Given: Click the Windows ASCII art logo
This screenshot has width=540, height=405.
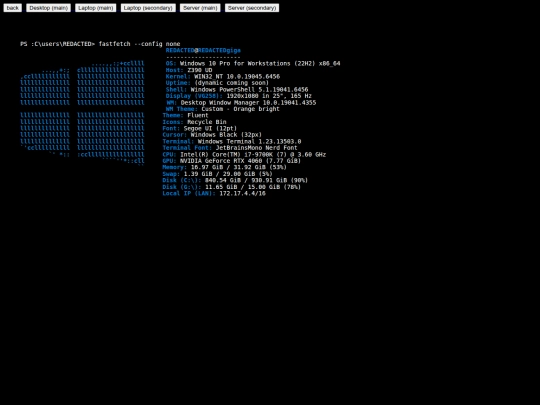Looking at the screenshot, I should 82,112.
